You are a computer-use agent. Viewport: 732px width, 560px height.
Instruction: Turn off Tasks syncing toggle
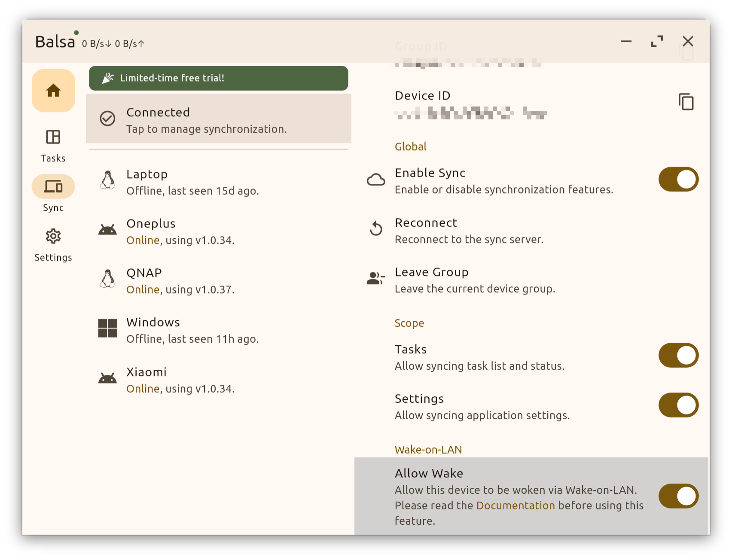click(678, 356)
